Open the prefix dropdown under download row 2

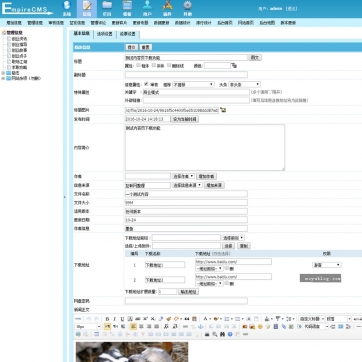click(209, 284)
